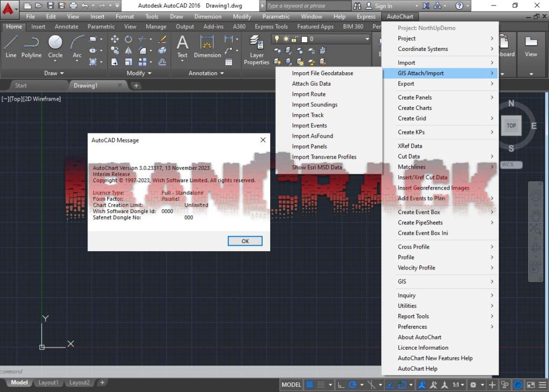Open the AutoChart menu in the menu bar

pos(400,16)
